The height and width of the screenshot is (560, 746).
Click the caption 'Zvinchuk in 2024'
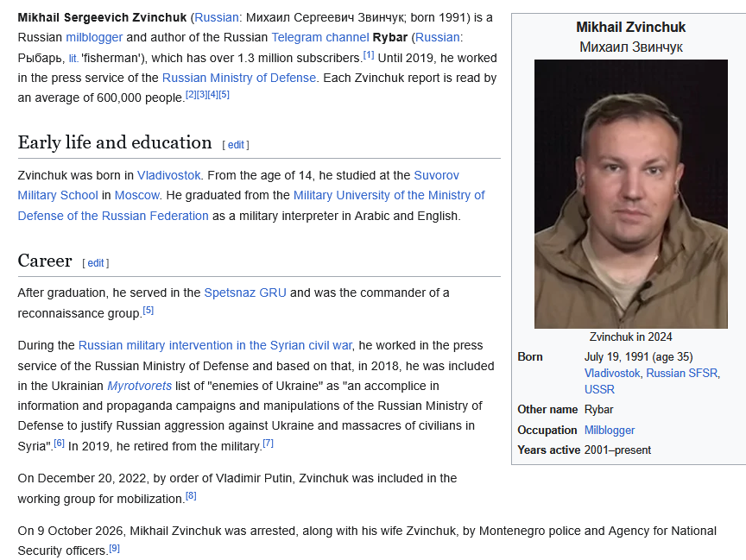click(631, 337)
